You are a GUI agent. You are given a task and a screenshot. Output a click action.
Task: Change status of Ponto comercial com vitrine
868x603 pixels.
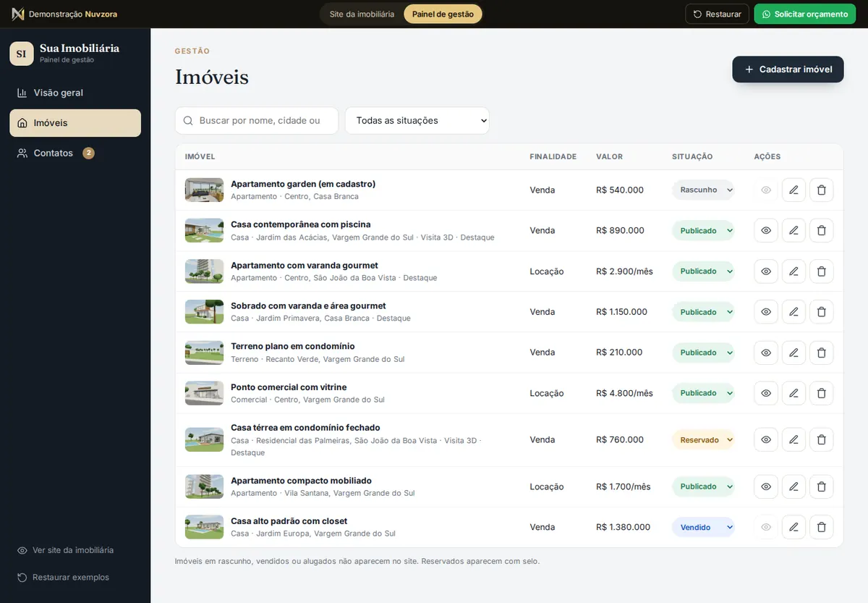click(x=703, y=393)
